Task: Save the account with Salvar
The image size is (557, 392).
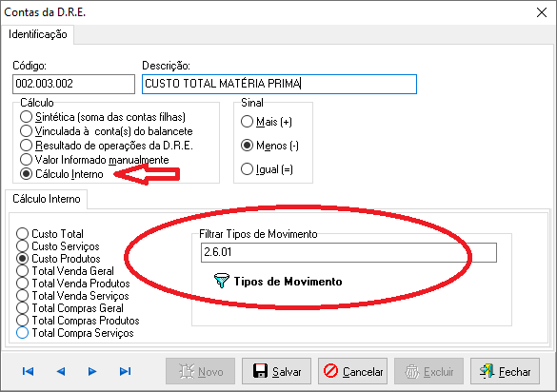Action: (276, 371)
